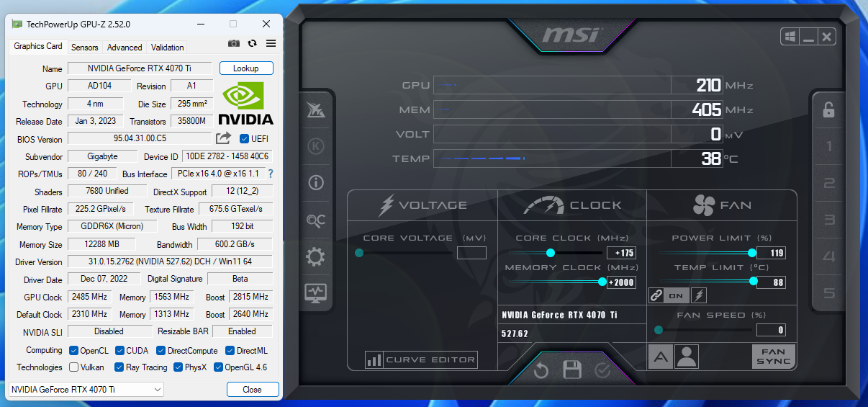Toggle automatic fan mode A button

661,357
